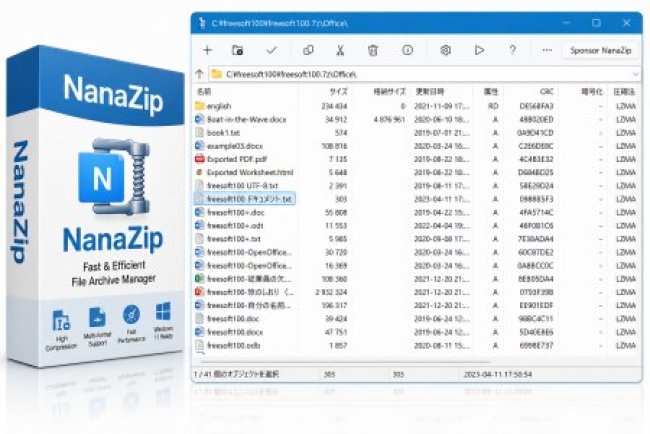
Task: Click the icon beside freesoft100+.odt
Action: pyautogui.click(x=199, y=225)
